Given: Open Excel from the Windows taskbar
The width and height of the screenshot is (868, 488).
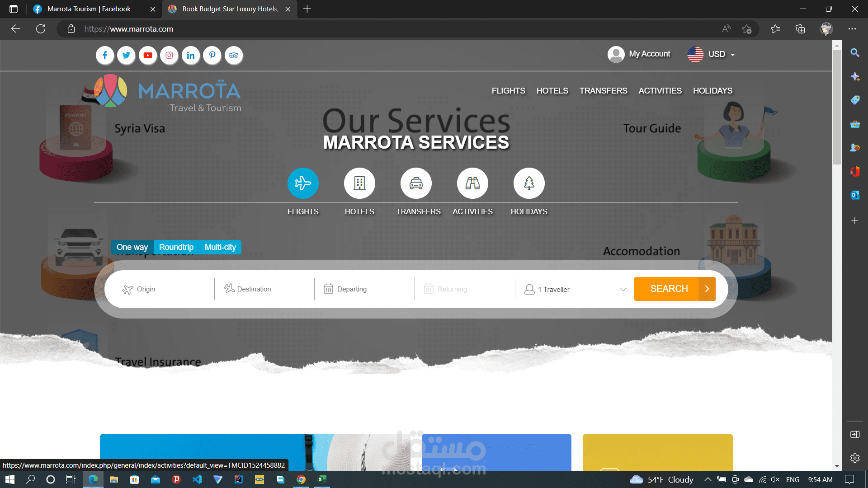Looking at the screenshot, I should [x=322, y=479].
